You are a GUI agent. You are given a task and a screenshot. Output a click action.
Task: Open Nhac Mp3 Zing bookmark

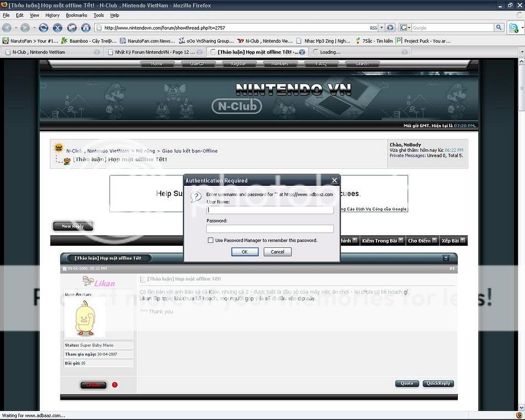click(x=323, y=41)
